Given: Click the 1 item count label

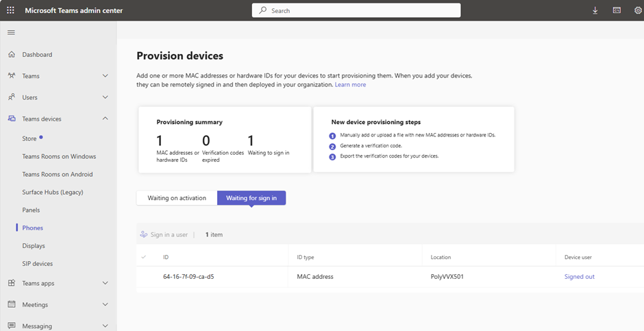Looking at the screenshot, I should coord(214,235).
